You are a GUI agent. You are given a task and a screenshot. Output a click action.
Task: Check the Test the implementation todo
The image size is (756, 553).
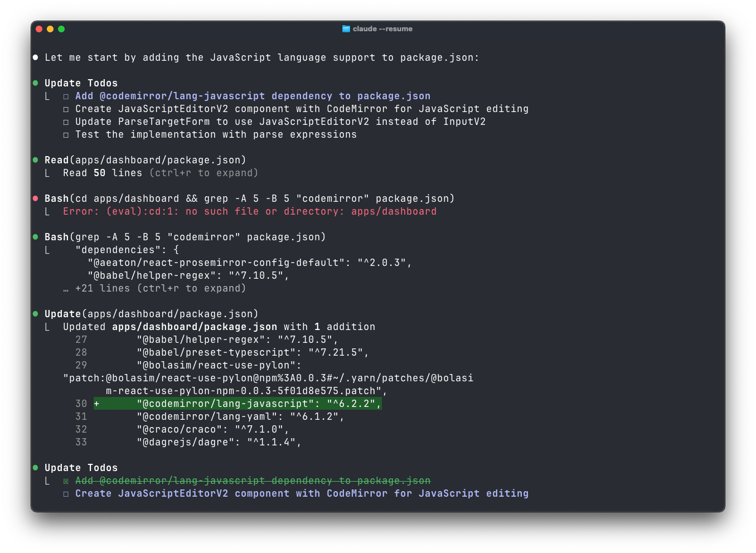pos(65,134)
